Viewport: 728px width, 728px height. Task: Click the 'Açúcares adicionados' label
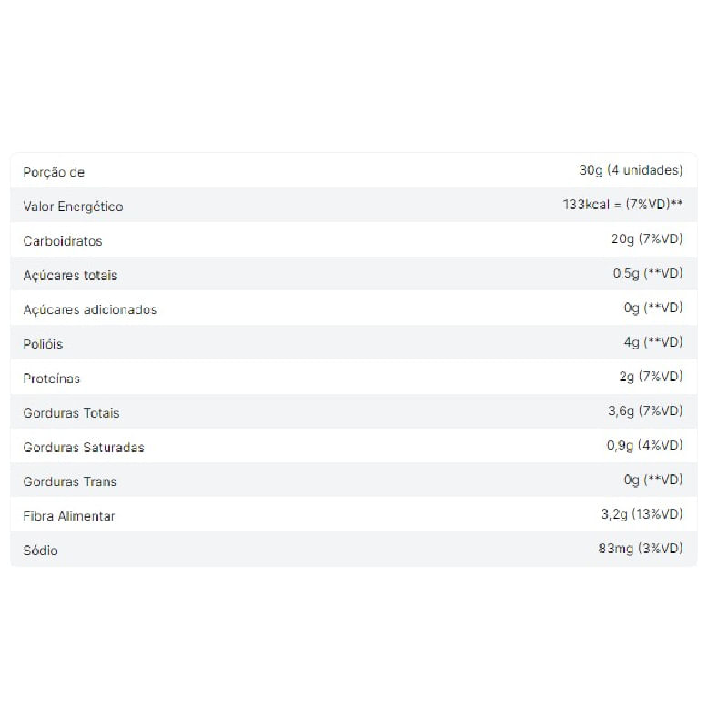click(x=90, y=309)
